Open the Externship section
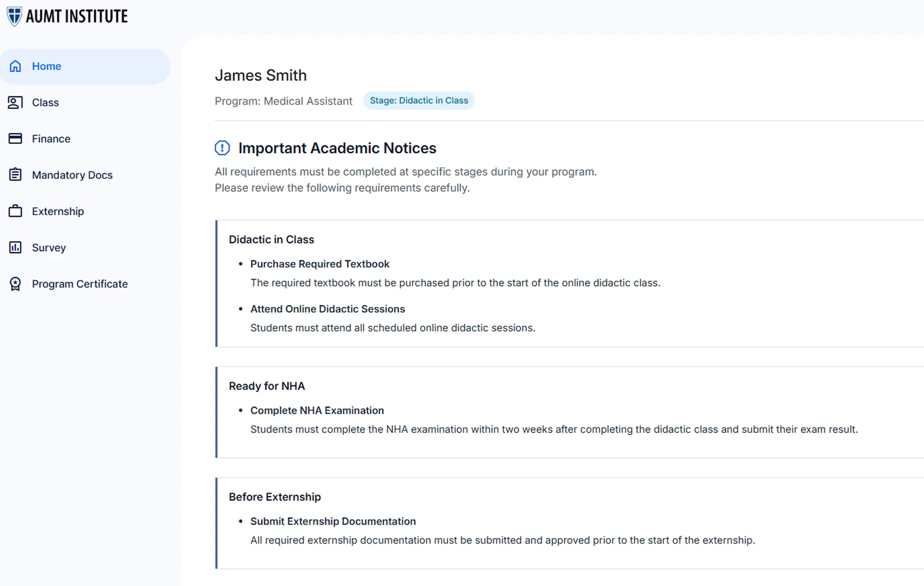 coord(58,211)
